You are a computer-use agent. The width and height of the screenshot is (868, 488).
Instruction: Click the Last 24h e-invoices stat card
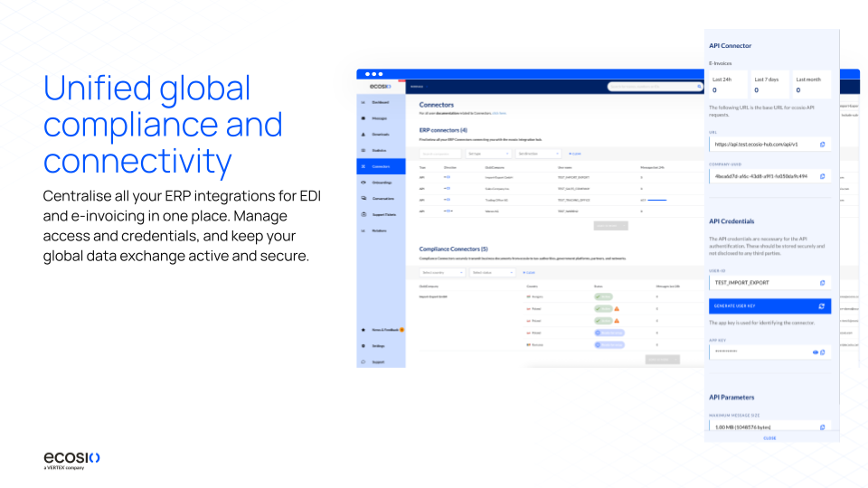coord(727,85)
